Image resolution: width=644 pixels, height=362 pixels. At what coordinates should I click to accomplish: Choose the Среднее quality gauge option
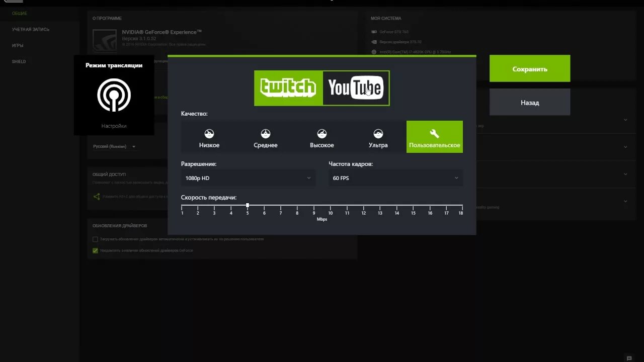click(266, 137)
